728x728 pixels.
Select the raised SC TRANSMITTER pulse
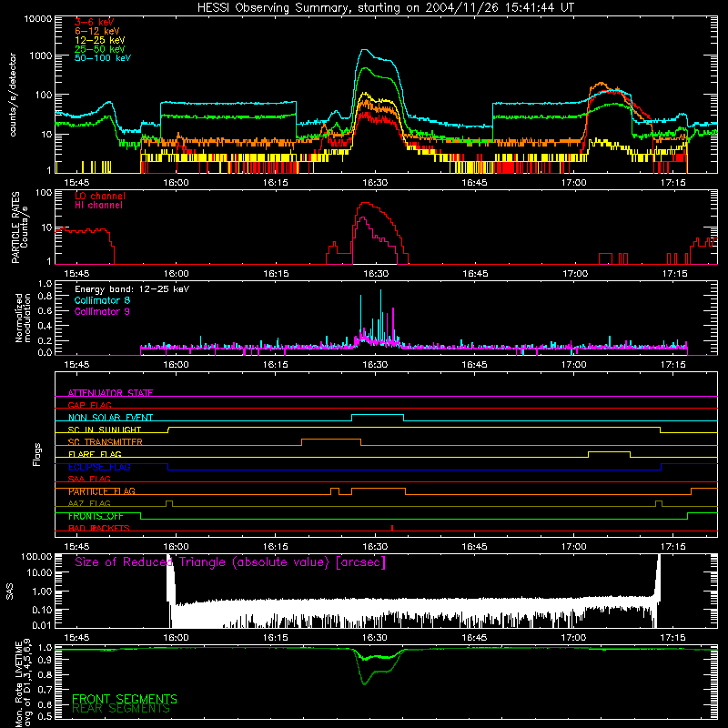pos(331,441)
